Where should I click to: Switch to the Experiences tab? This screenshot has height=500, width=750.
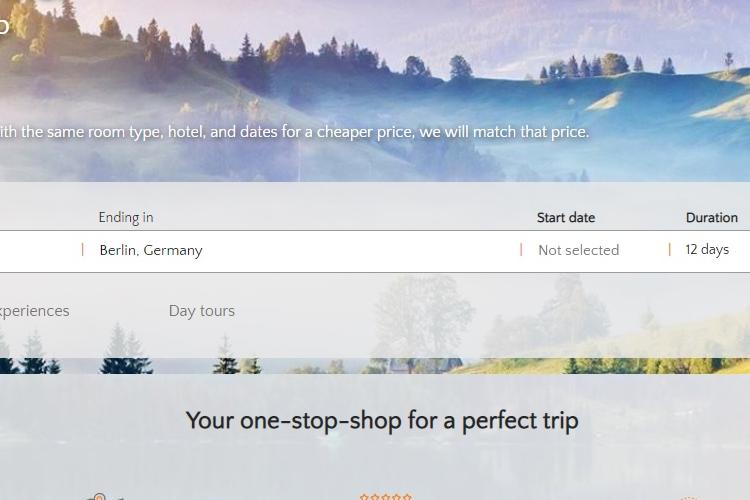(x=34, y=311)
